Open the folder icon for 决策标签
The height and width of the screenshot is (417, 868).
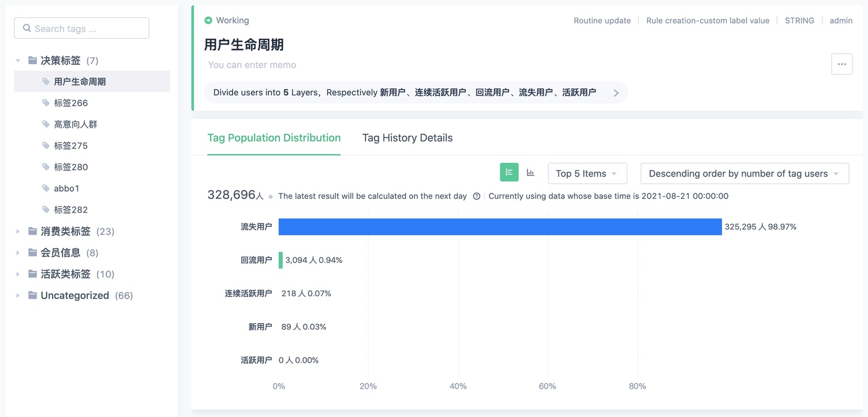tap(33, 59)
